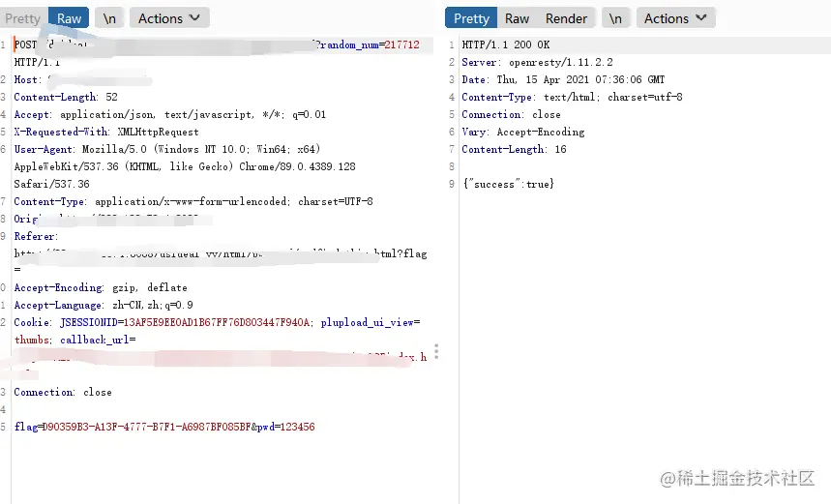The width and height of the screenshot is (831, 504).
Task: Click {"success":true} response body
Action: (x=509, y=185)
